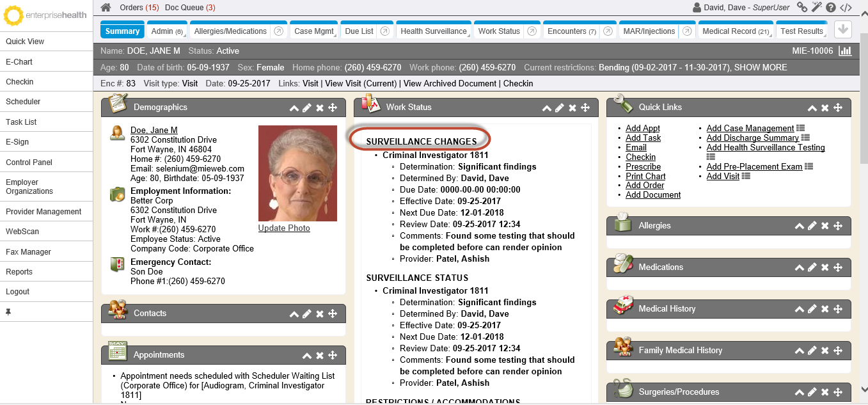Switch to the Encounters tab
868x405 pixels.
(x=571, y=31)
